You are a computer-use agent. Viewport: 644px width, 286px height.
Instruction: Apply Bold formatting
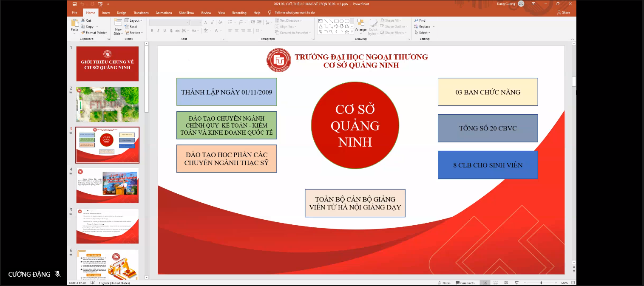(x=152, y=31)
